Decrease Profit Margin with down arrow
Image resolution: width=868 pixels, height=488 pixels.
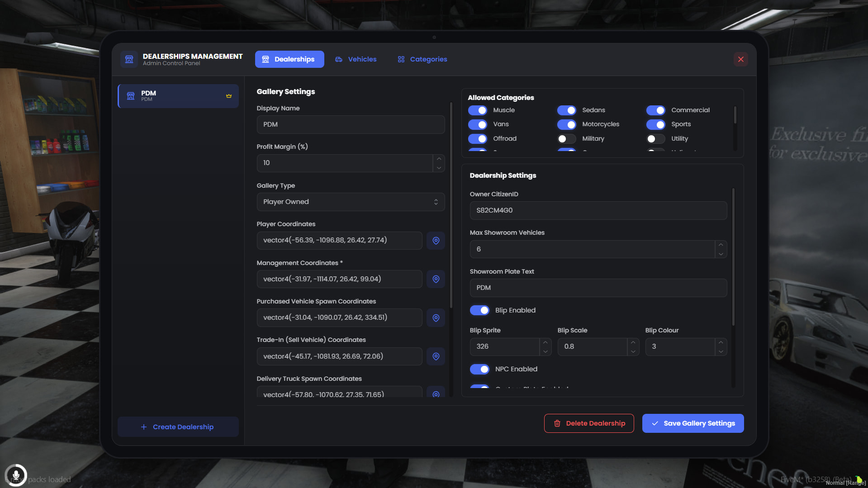(x=439, y=168)
